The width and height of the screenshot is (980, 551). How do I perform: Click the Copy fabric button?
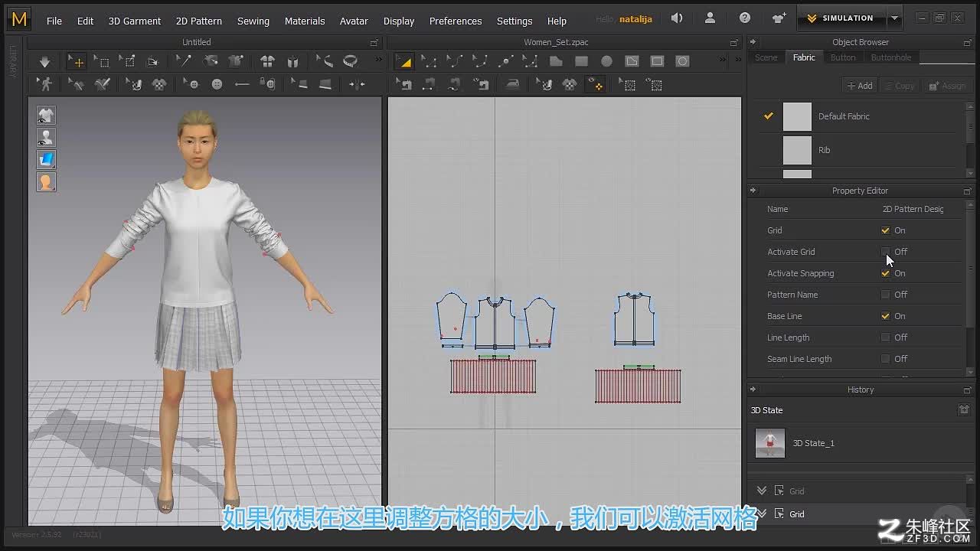[900, 86]
